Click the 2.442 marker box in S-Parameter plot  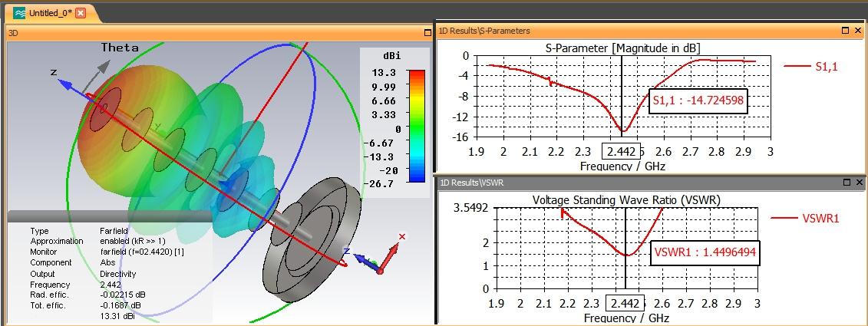[x=621, y=151]
